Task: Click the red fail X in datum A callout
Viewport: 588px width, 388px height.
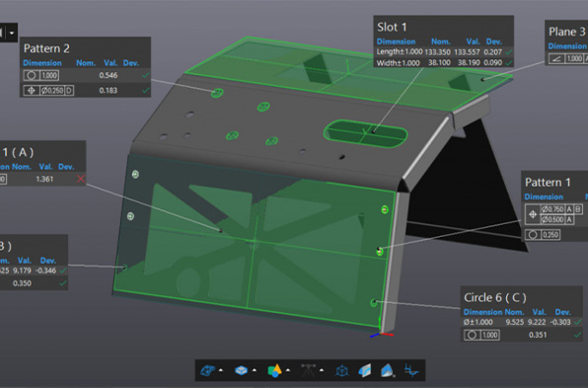Action: pyautogui.click(x=81, y=179)
